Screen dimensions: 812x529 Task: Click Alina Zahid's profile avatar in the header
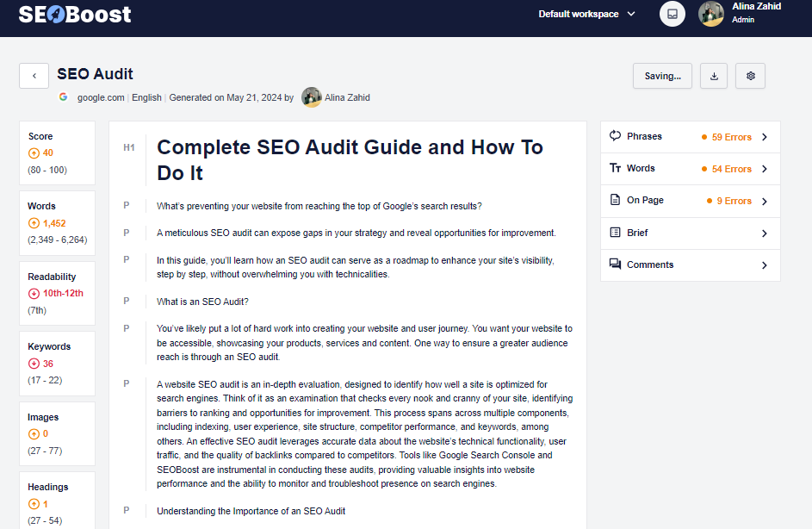tap(711, 14)
